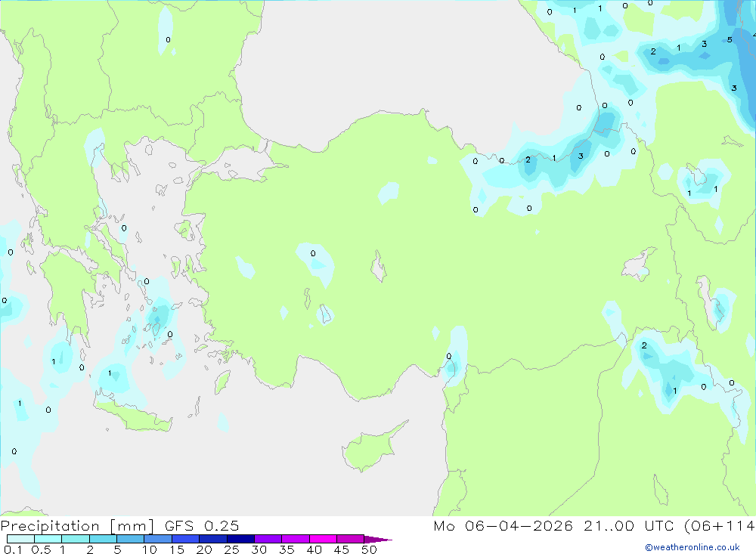This screenshot has height=554, width=756.
Task: Open the weatheronline.co.uk copyright link
Action: pos(692,547)
